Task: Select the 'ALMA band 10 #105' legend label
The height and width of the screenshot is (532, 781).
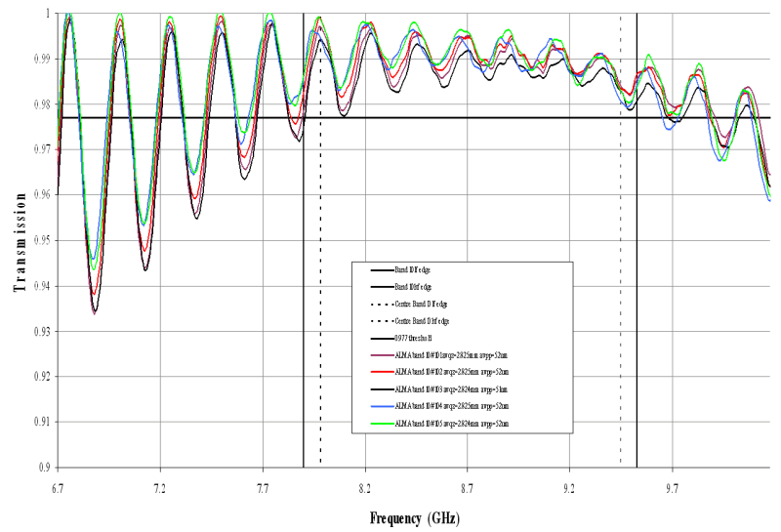Action: pyautogui.click(x=452, y=424)
